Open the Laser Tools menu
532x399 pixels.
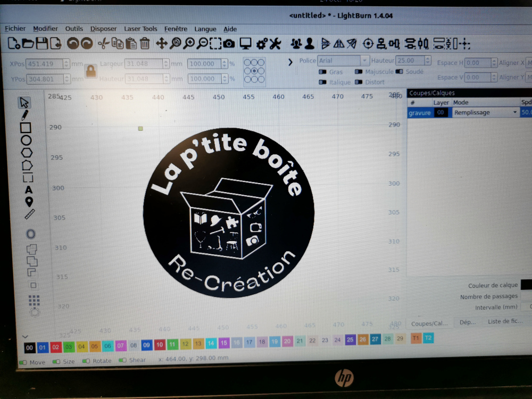(x=140, y=29)
